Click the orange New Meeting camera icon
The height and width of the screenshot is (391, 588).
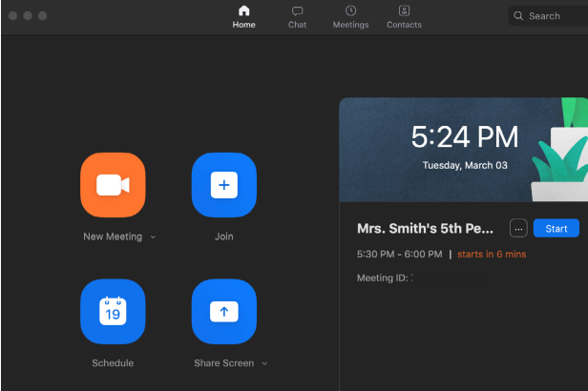coord(113,185)
